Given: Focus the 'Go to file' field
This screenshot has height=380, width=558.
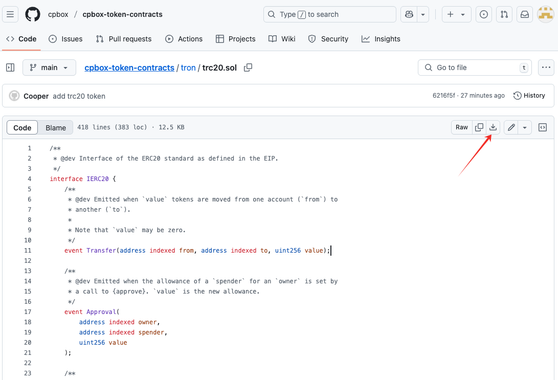Looking at the screenshot, I should 475,68.
